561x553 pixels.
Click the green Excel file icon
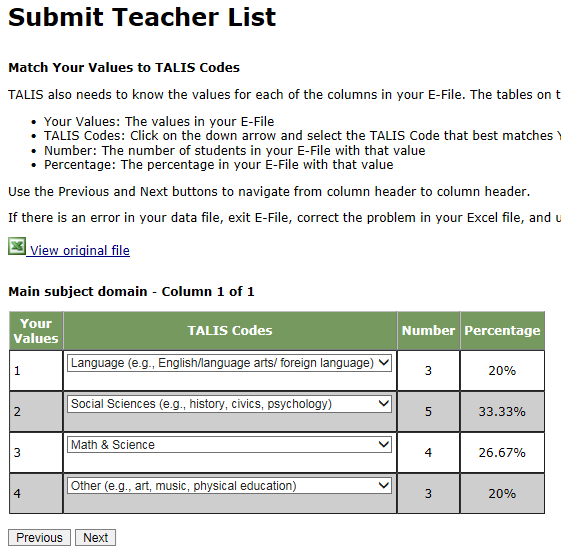point(17,246)
